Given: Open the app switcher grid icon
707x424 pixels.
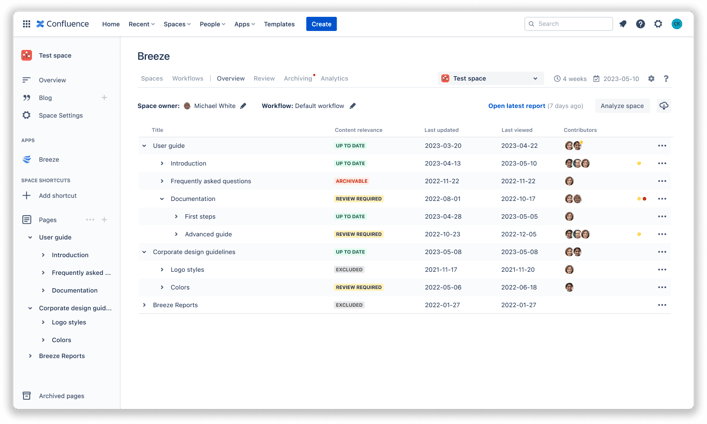Looking at the screenshot, I should 27,24.
